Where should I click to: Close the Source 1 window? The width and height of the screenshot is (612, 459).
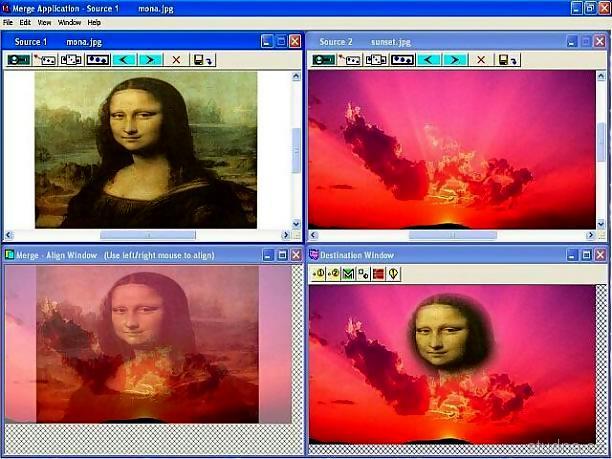coord(295,41)
